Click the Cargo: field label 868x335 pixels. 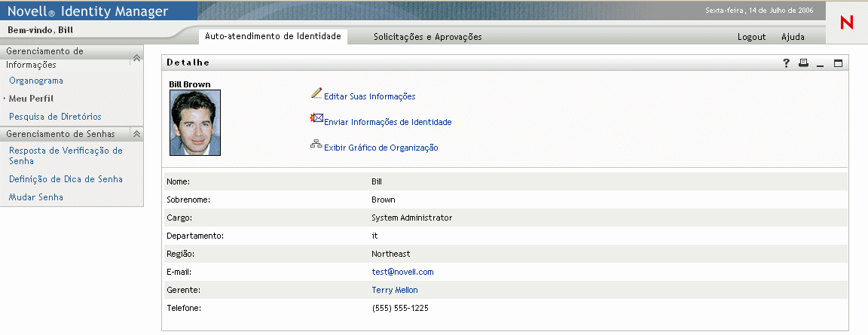click(x=179, y=218)
